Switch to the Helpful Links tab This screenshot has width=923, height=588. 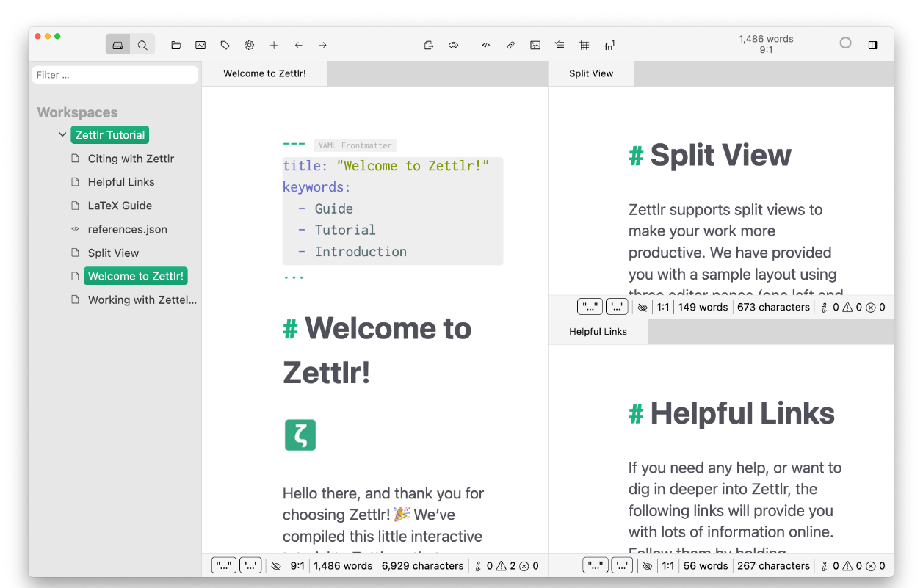pos(598,332)
